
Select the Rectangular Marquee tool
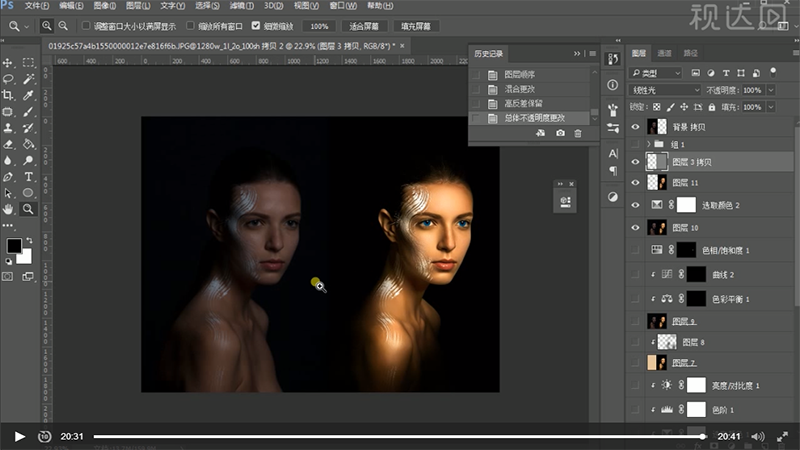[28, 63]
